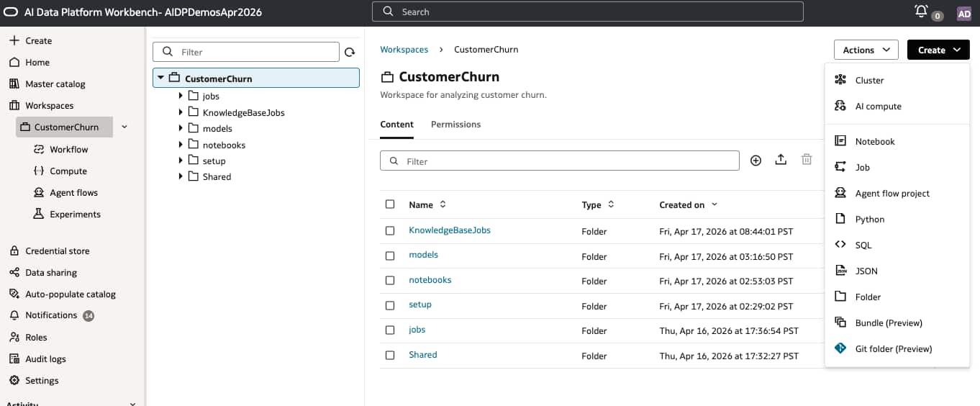
Task: Choose Agent flow project from Create menu
Action: pyautogui.click(x=897, y=193)
